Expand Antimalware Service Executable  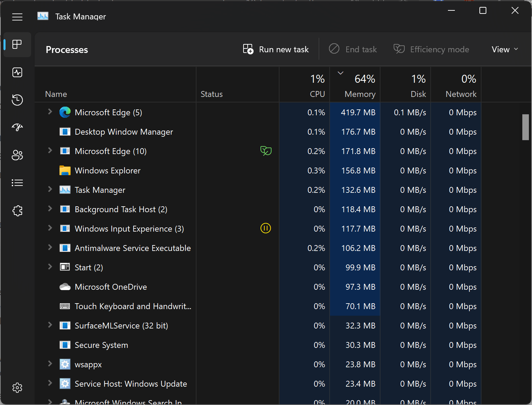(50, 247)
